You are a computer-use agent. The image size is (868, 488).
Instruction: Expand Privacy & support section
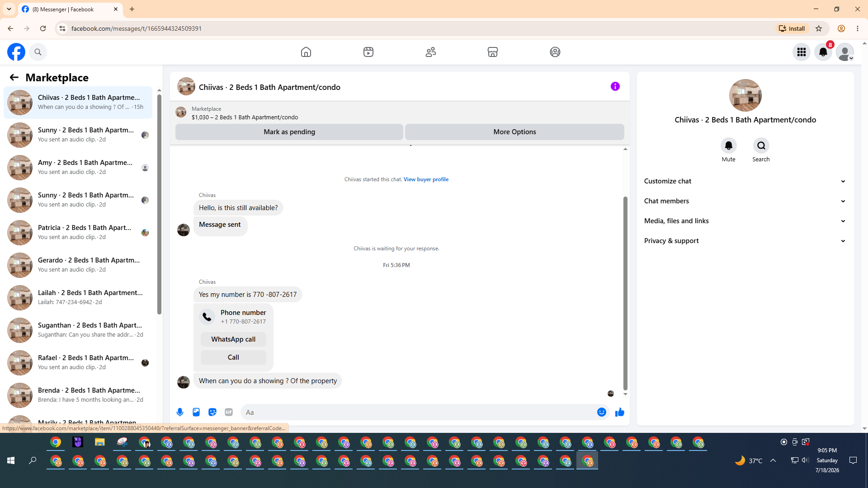745,241
